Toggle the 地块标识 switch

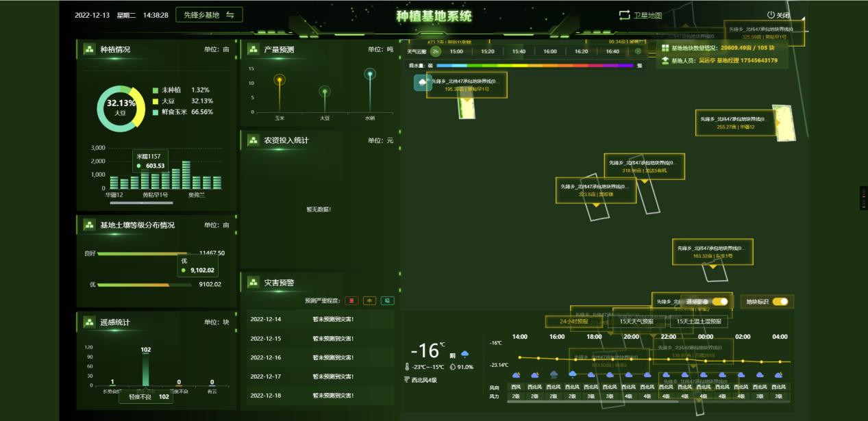point(780,301)
